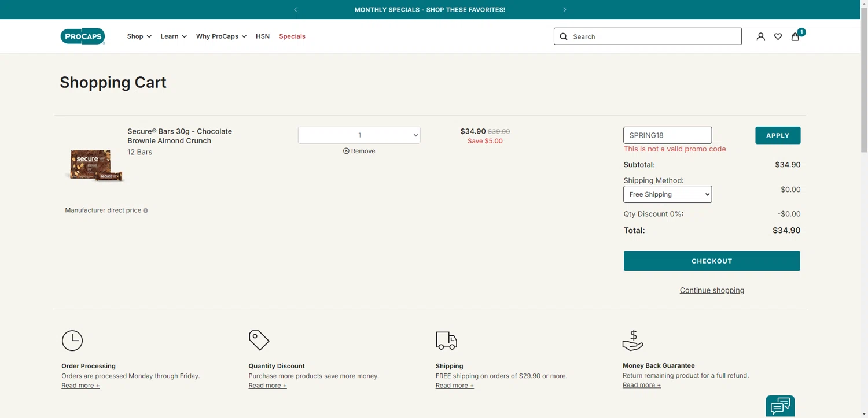
Task: Click the cart count badge
Action: coord(801,32)
